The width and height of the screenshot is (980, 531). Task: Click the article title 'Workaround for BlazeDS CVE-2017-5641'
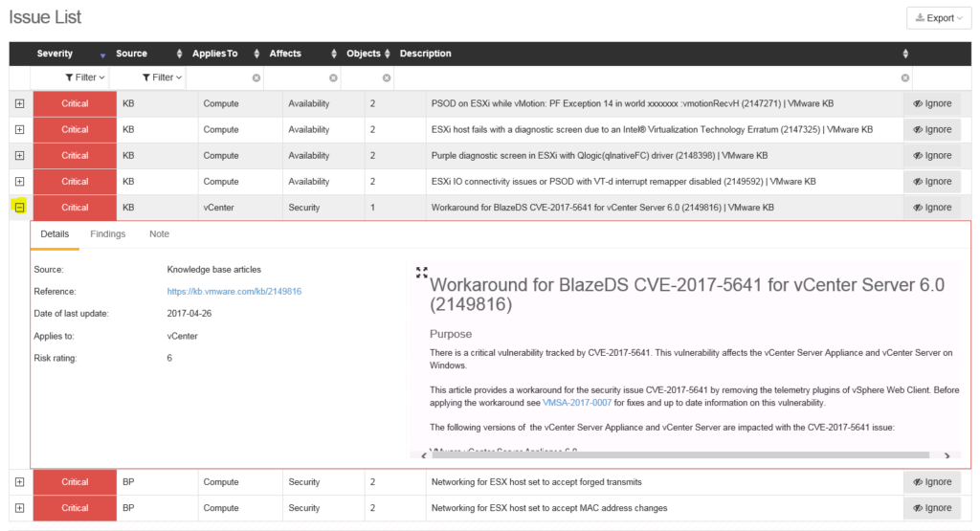tap(687, 295)
